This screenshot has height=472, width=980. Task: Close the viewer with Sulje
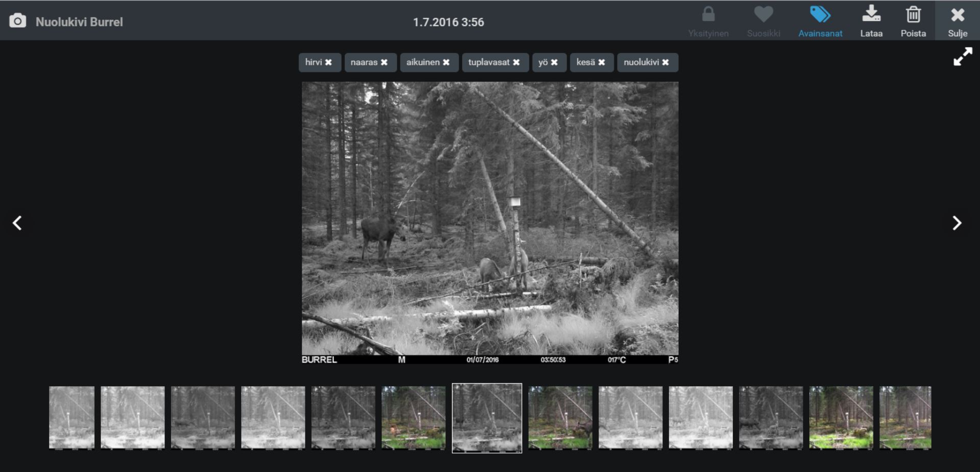pos(958,21)
